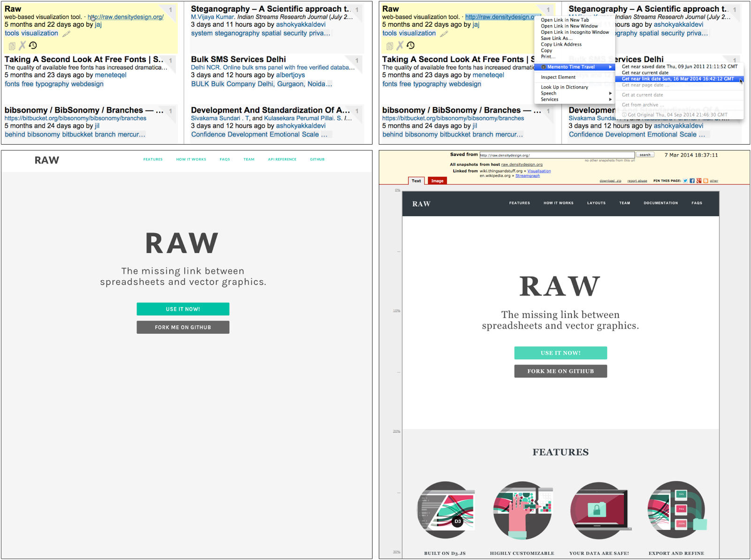The height and width of the screenshot is (560, 751).
Task: Click USE IT NOW! on the live RAW page
Action: 183,309
